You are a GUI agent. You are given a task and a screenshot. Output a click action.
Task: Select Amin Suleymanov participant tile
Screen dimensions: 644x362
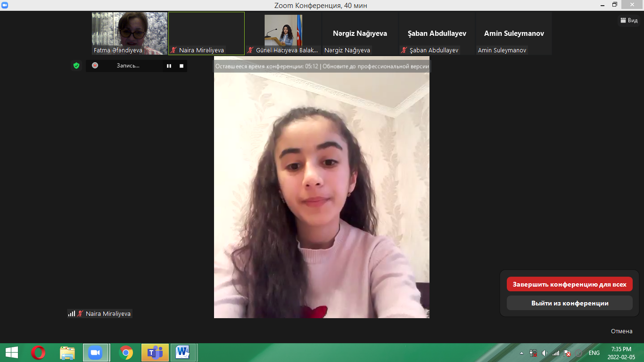point(514,33)
